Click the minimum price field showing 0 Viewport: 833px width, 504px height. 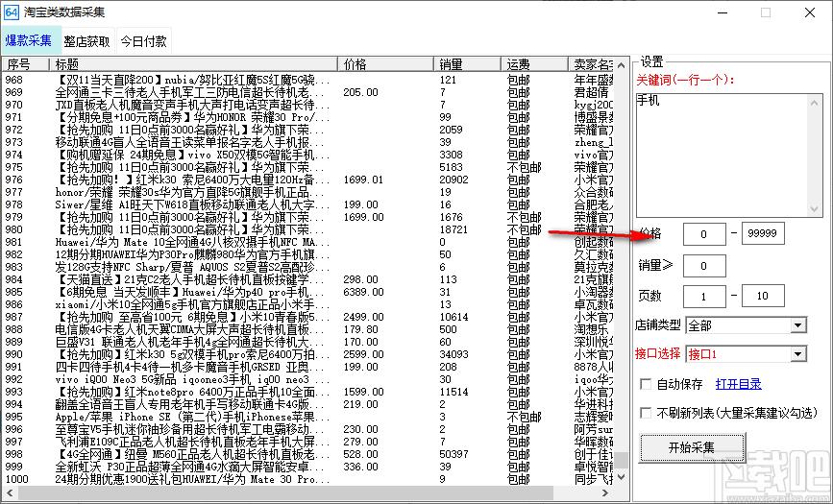click(x=704, y=234)
